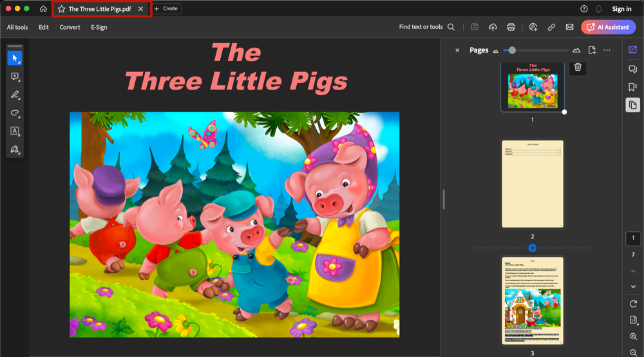Select the page 2 thumbnail

point(533,184)
